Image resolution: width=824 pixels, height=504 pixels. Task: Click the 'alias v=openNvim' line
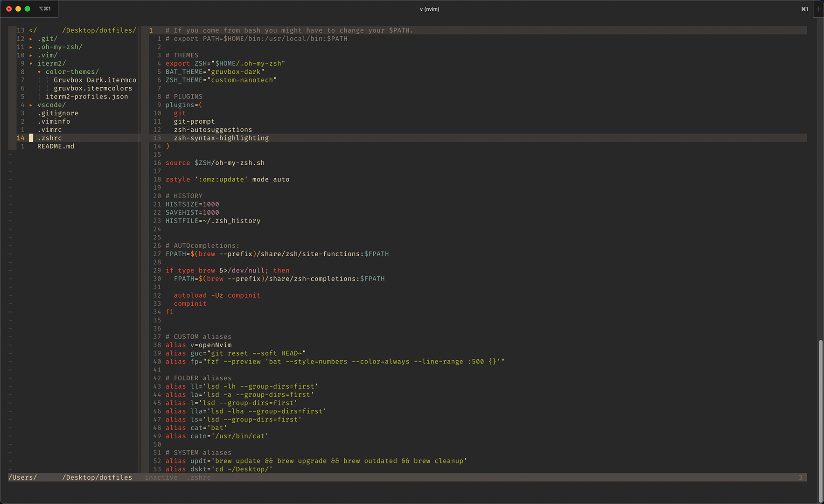click(198, 345)
